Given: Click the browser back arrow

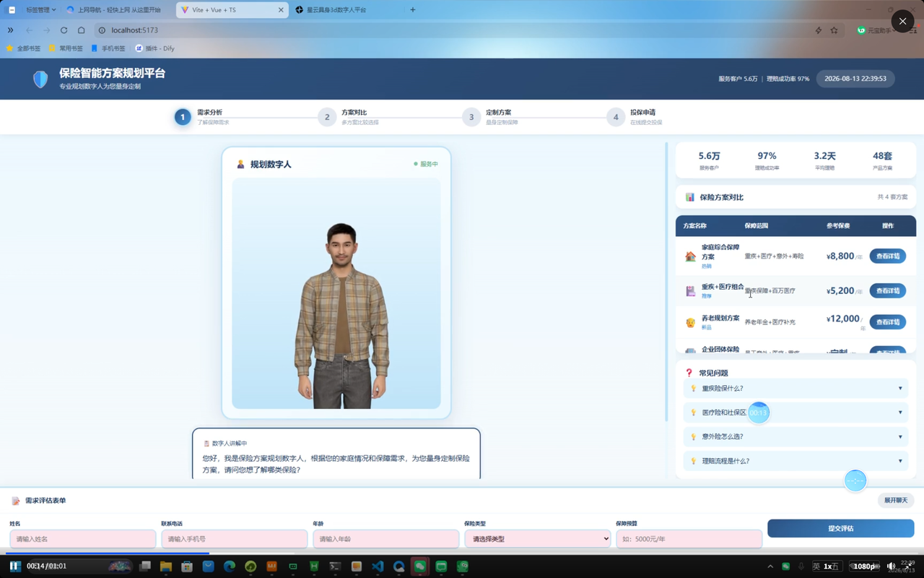Looking at the screenshot, I should [29, 30].
